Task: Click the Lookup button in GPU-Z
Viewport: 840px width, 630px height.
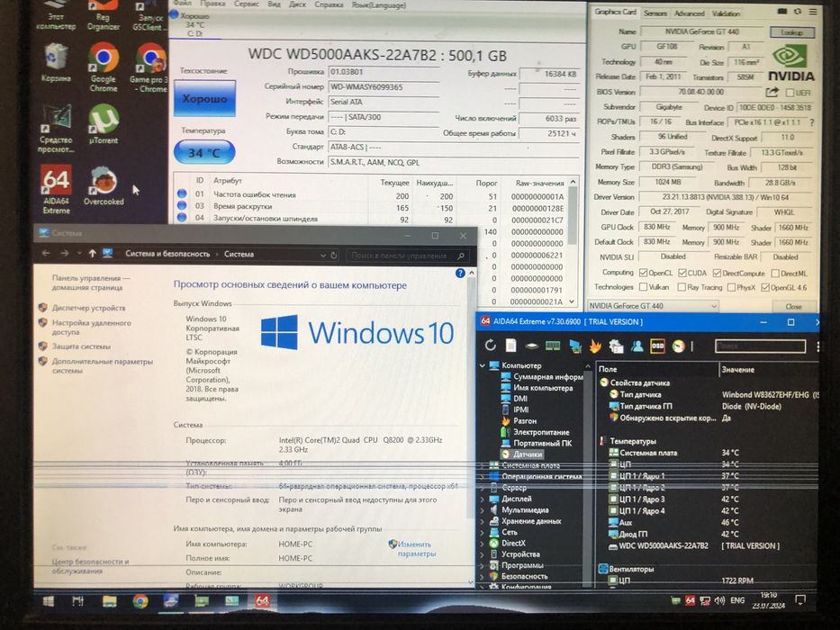Action: tap(791, 32)
